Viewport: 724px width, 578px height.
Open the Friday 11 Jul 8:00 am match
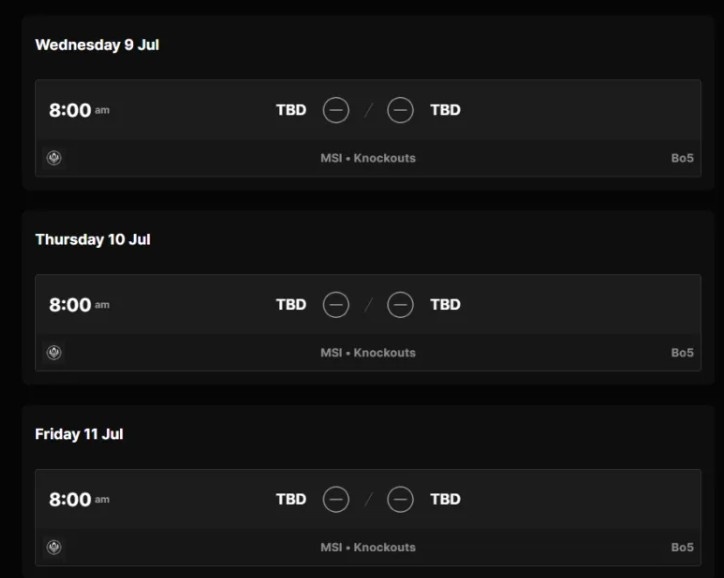(x=368, y=518)
